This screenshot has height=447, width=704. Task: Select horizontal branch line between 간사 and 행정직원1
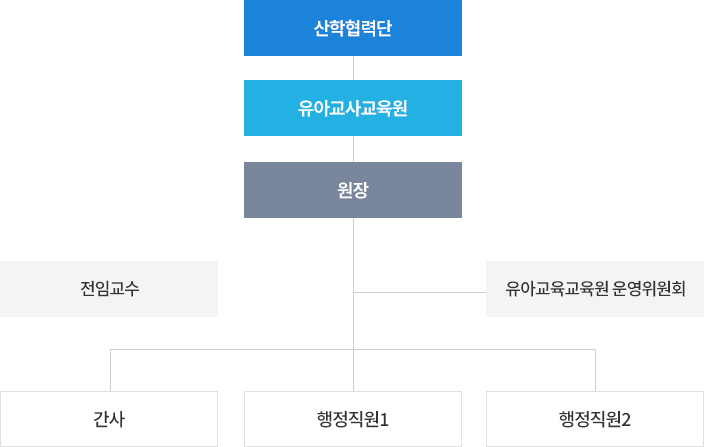(x=232, y=350)
